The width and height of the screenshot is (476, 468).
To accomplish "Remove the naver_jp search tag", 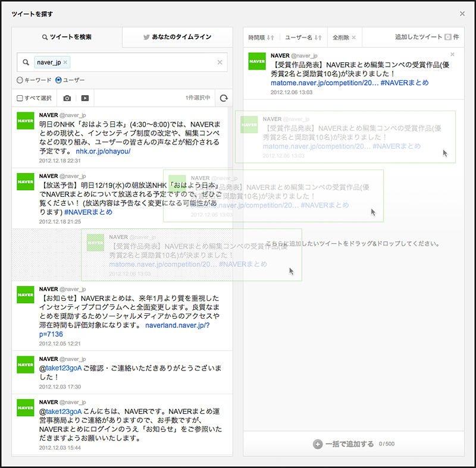I will tap(65, 62).
